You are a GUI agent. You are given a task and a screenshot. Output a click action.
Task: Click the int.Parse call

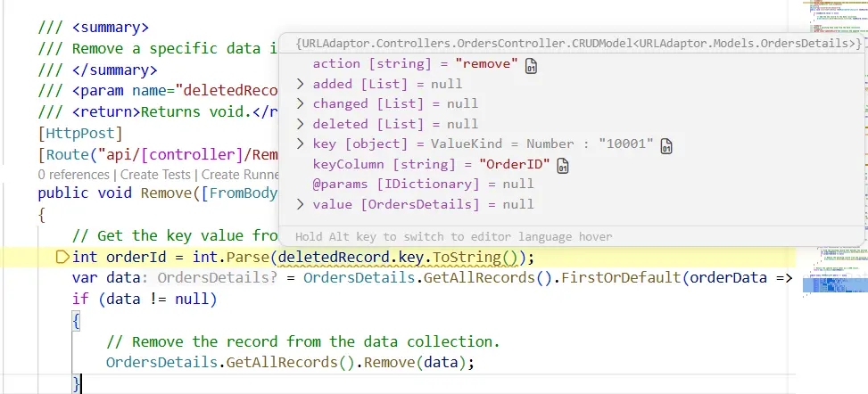tap(231, 258)
